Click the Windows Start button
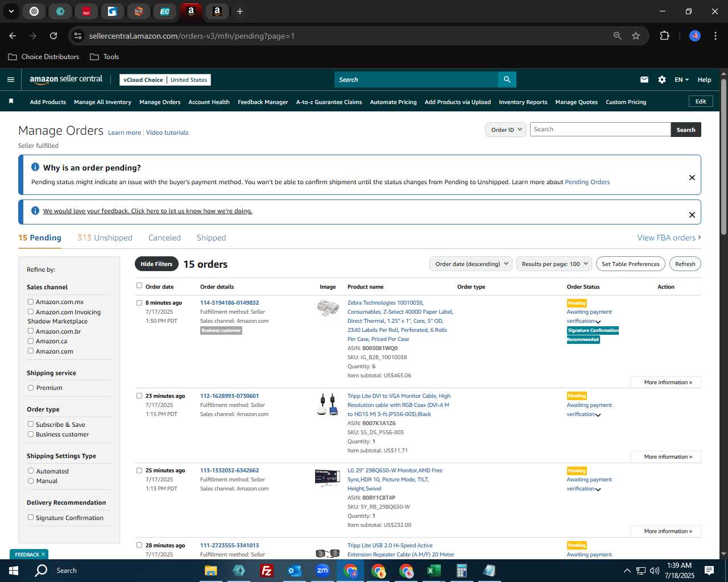The height and width of the screenshot is (582, 728). tap(14, 571)
